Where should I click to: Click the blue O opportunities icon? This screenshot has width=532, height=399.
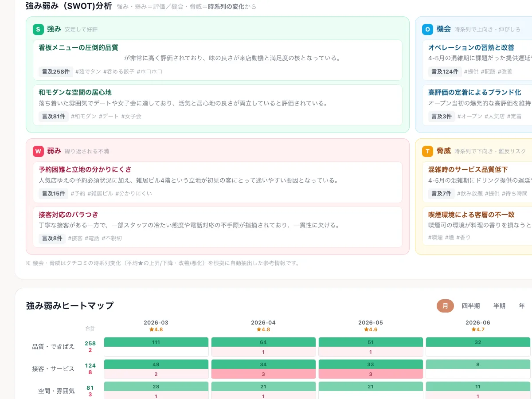click(427, 30)
